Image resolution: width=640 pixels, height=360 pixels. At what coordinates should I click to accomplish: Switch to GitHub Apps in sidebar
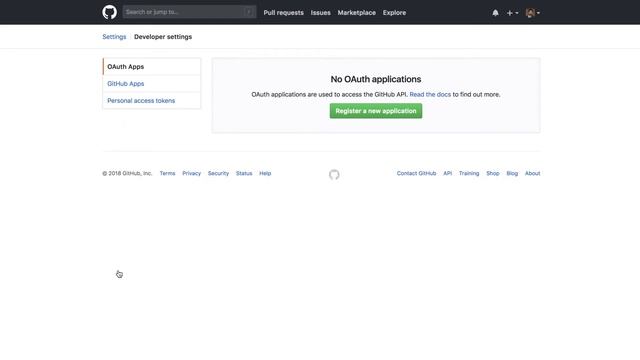tap(151, 84)
